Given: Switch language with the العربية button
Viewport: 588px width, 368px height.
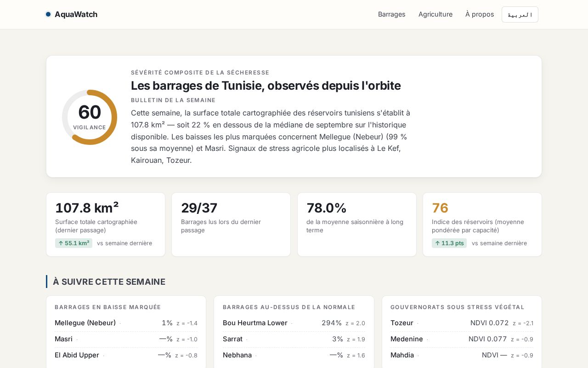Looking at the screenshot, I should (520, 14).
